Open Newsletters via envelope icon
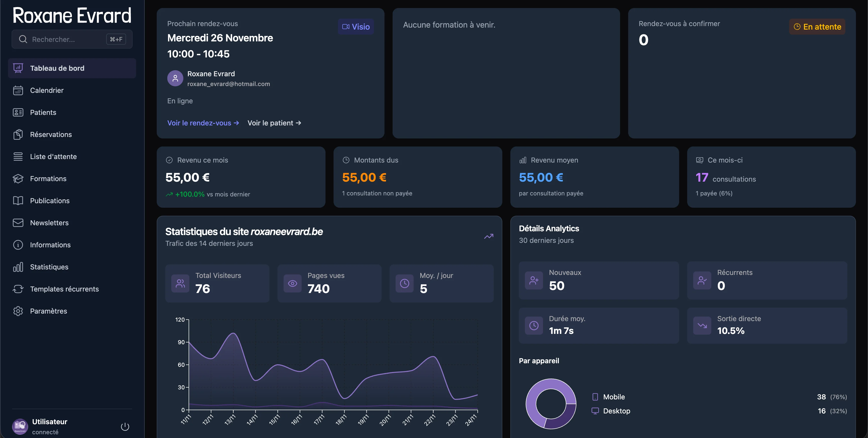 tap(18, 223)
